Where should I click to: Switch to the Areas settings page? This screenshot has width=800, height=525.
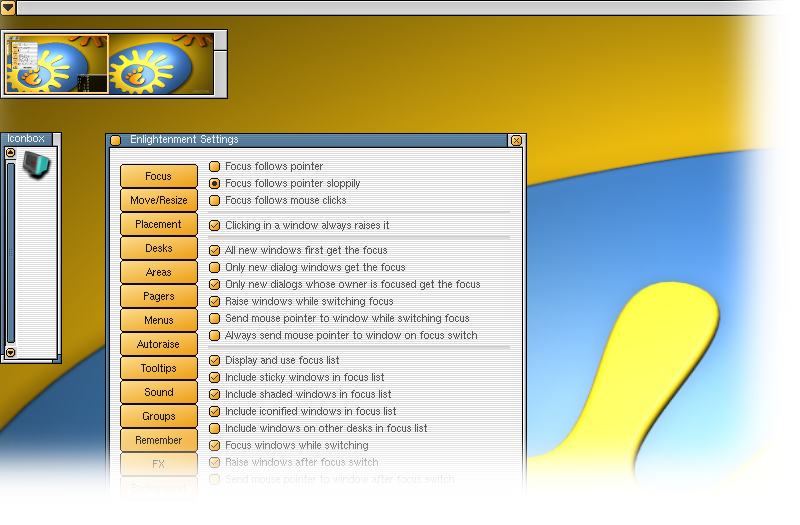click(159, 272)
